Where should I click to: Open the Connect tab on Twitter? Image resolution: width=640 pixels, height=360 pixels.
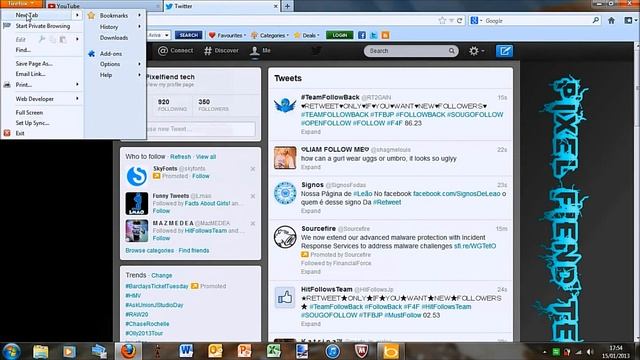176,51
